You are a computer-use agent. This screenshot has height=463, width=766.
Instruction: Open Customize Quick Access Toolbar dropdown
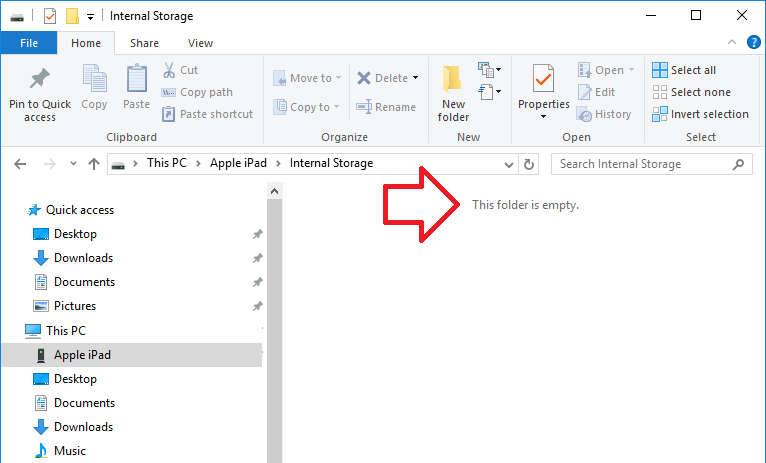pyautogui.click(x=90, y=17)
